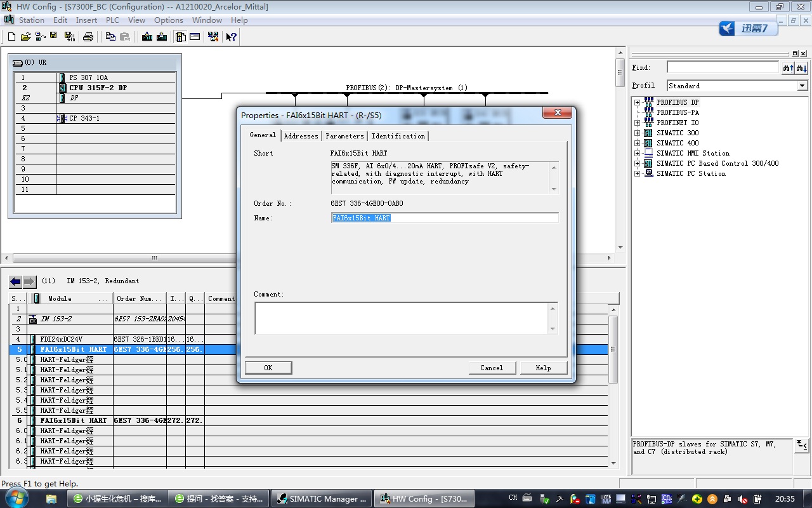This screenshot has width=812, height=508.
Task: Click the context Help arrow icon
Action: tap(232, 37)
